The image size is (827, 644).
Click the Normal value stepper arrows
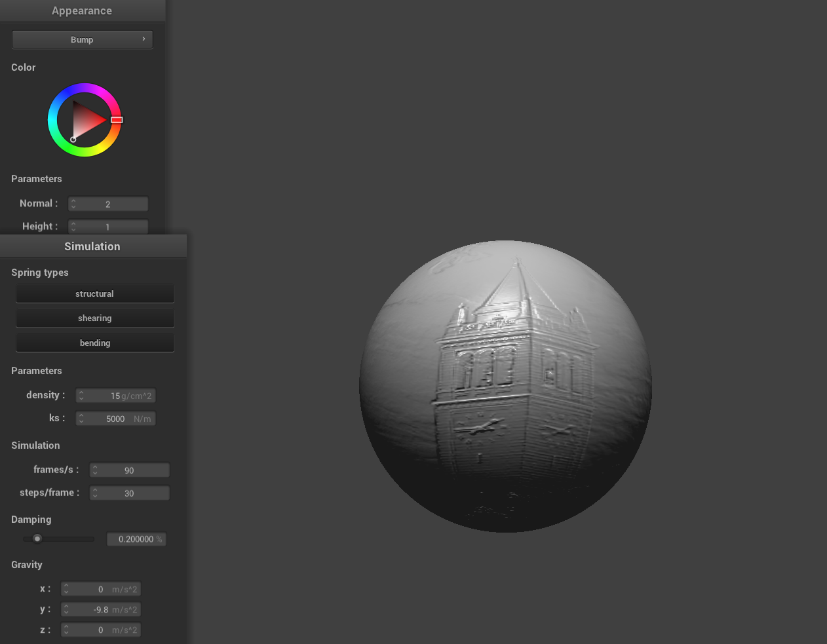[x=73, y=204]
